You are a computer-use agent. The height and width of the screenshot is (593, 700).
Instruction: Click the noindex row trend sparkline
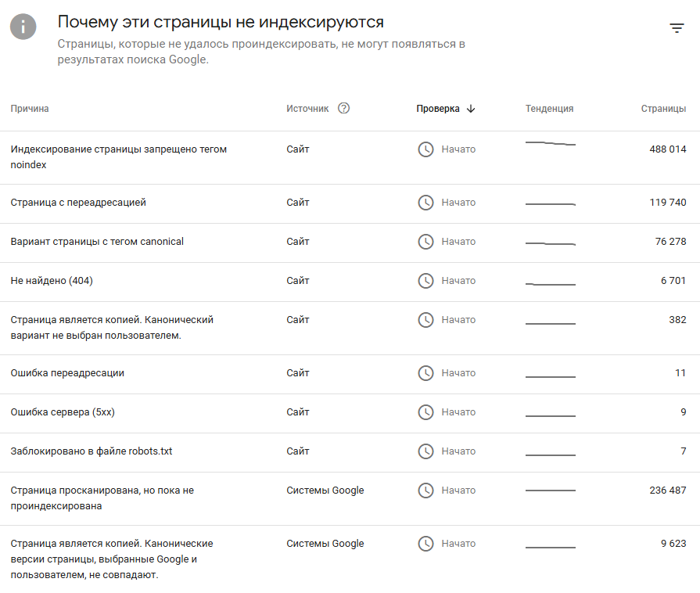pyautogui.click(x=551, y=143)
